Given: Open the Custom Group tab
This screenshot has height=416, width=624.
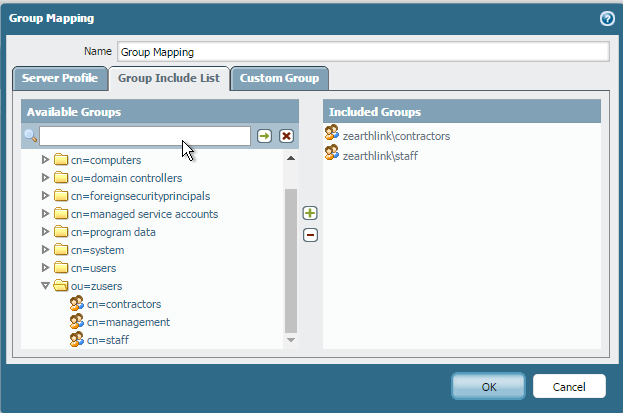Looking at the screenshot, I should (279, 78).
